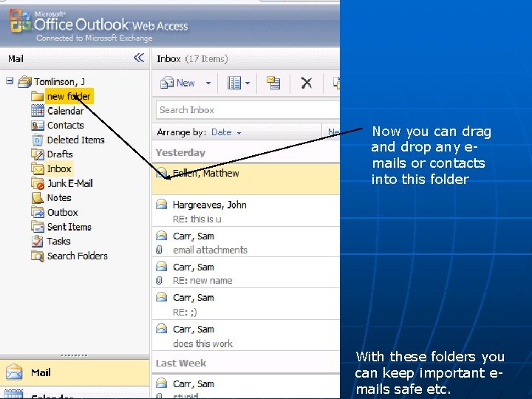Open the 'new folder' folder
The width and height of the screenshot is (532, 399).
tap(69, 96)
